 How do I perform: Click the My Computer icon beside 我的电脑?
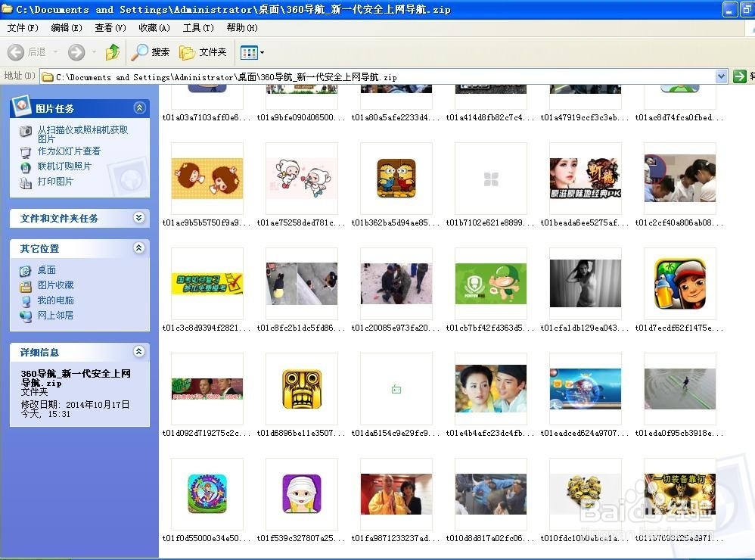(26, 301)
